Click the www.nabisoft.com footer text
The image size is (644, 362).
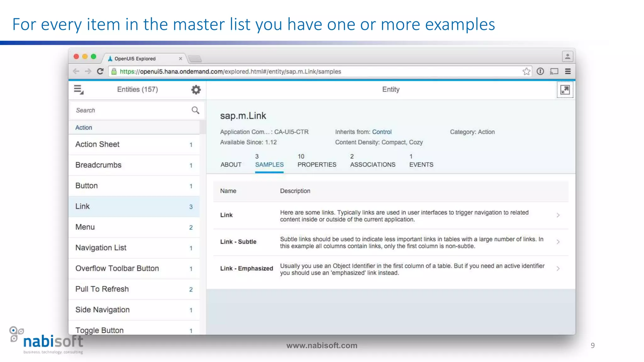(322, 346)
